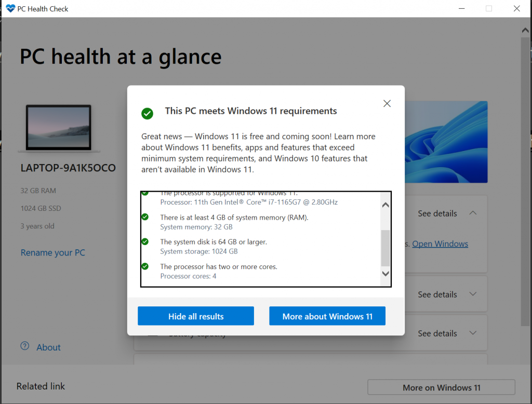
Task: Click the PC health at a glance heading
Action: (121, 57)
